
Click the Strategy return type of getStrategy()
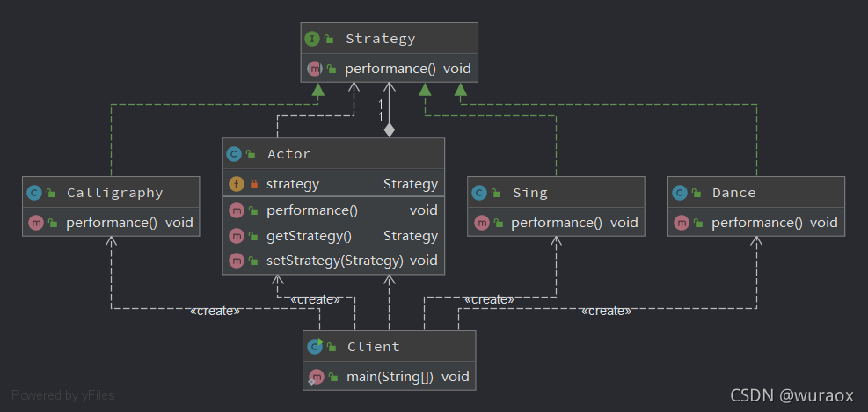point(411,236)
